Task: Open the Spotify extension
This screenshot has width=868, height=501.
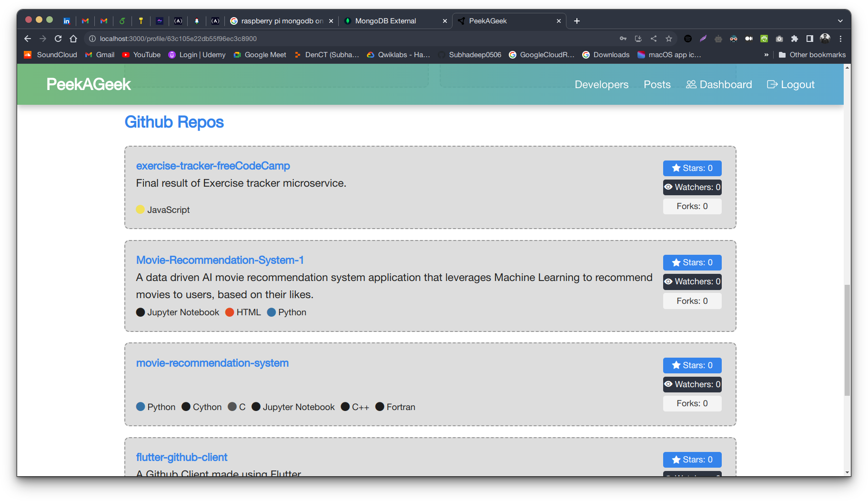Action: tap(688, 39)
